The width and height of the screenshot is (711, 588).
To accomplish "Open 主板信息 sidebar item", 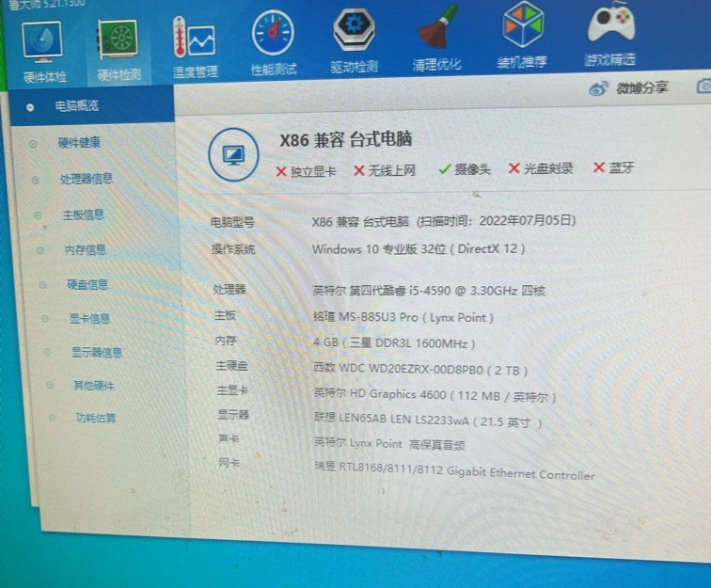I will point(84,215).
